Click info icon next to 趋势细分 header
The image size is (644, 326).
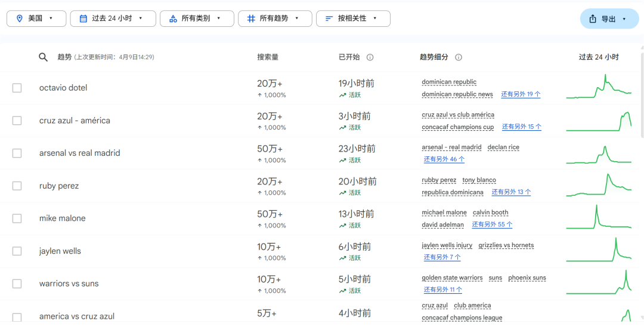pyautogui.click(x=459, y=57)
